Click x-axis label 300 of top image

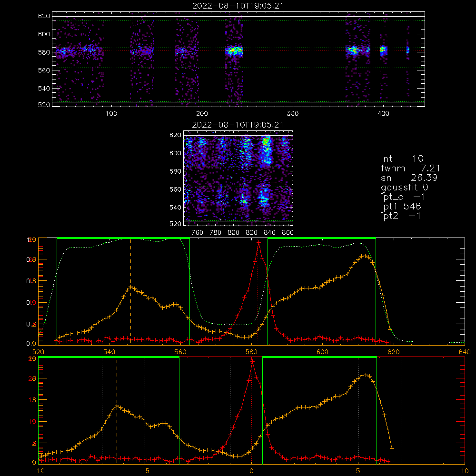293,114
